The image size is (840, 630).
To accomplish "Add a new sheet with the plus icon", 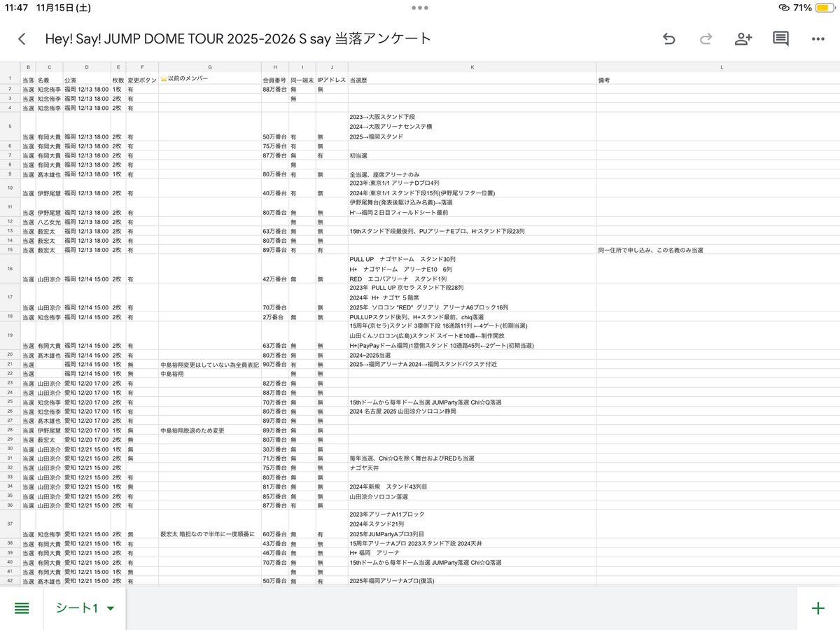I will point(818,608).
